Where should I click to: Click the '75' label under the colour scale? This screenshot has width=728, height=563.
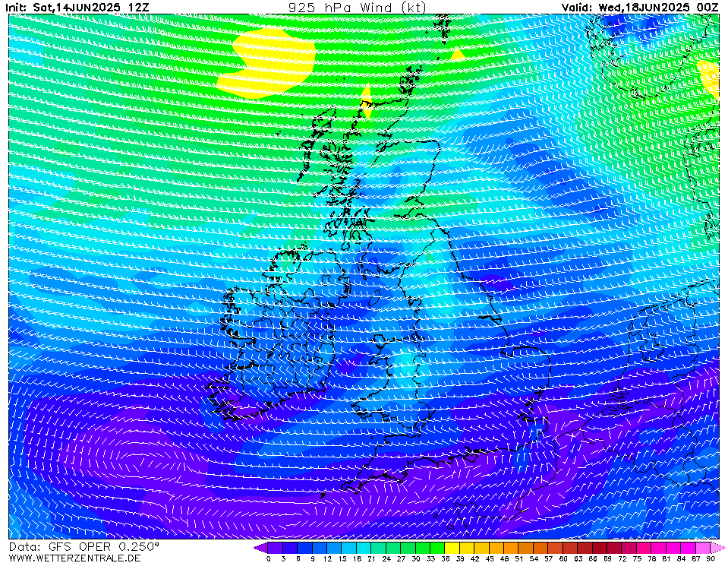point(637,558)
